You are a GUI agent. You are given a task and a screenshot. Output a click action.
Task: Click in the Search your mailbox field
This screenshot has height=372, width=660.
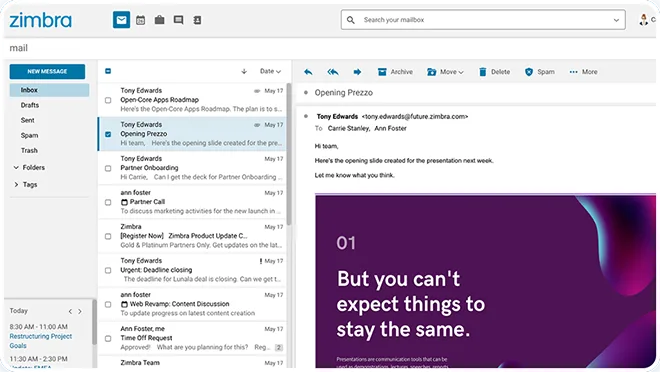tap(484, 20)
